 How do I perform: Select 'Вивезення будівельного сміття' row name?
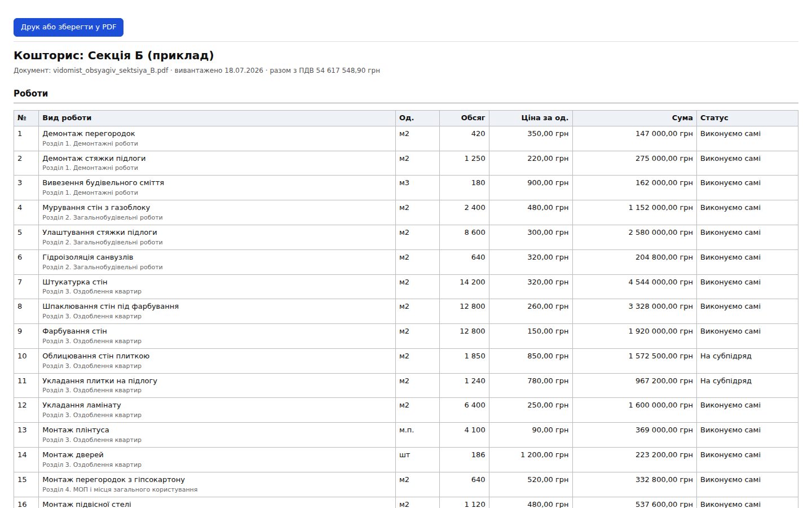103,183
